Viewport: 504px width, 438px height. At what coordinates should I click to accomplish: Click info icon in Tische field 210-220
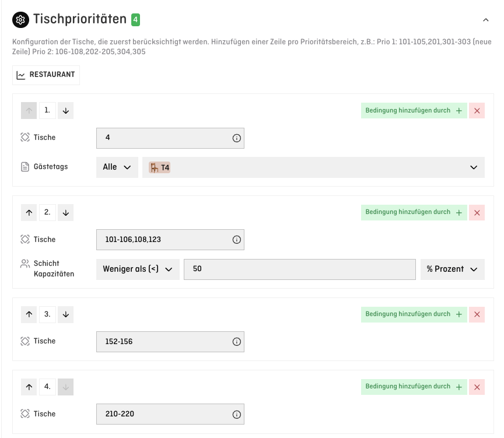coord(236,414)
